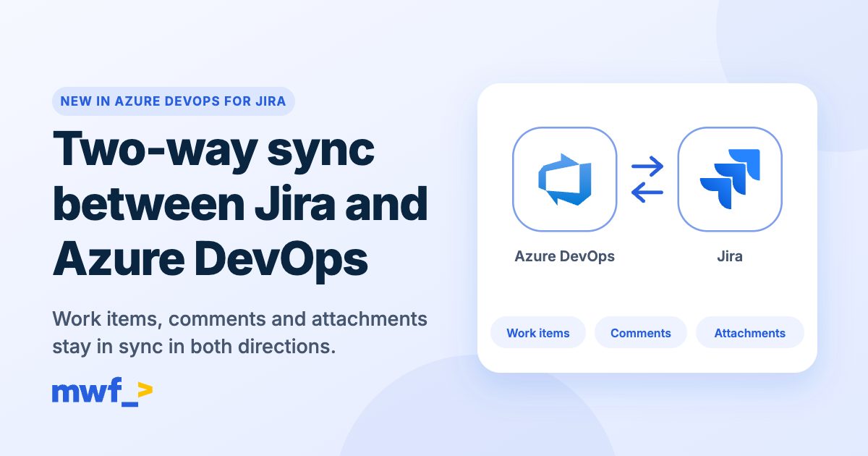Click 'Work items, comments and attachments' subtitle line
Screen dimensions: 868x456
pos(240,319)
